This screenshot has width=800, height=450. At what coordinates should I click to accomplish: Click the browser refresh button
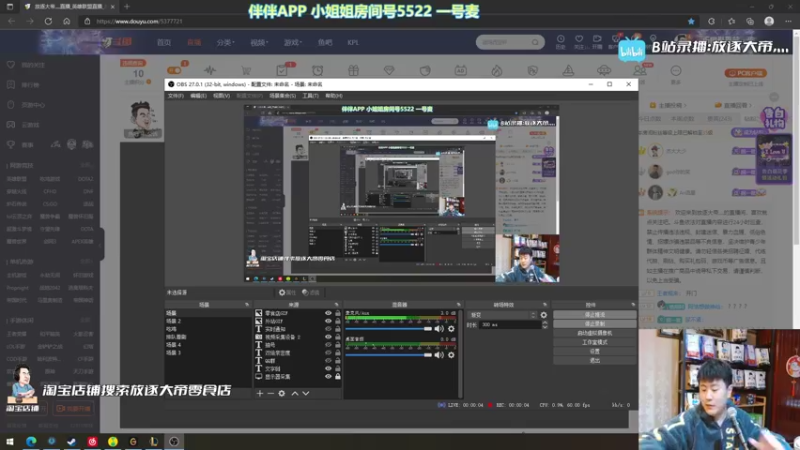48,21
